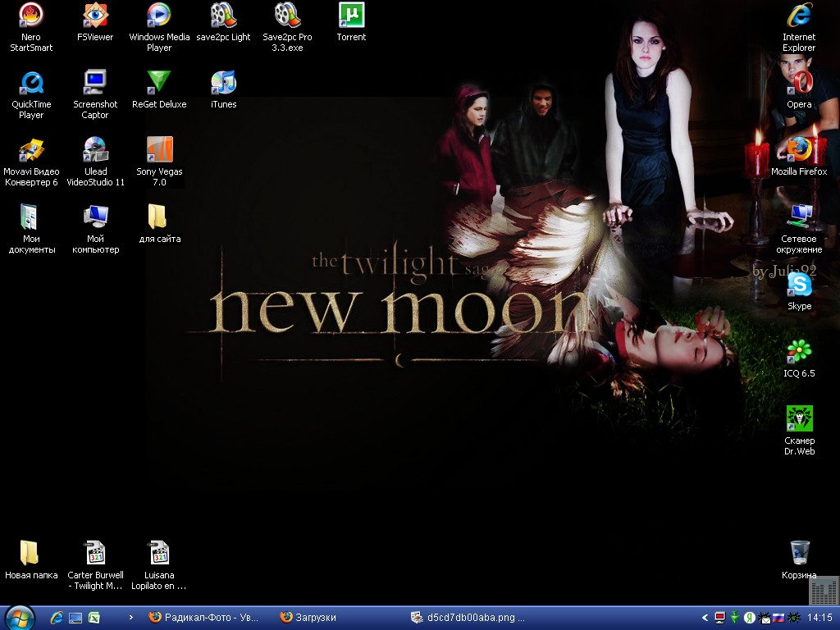
Task: Select the Carter Burwell - Twilight media file
Action: [x=95, y=566]
